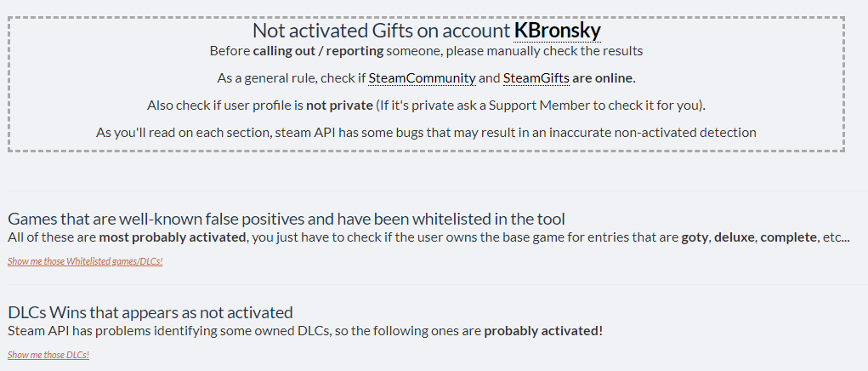The height and width of the screenshot is (371, 868).
Task: Click the 'As a general rule' text
Action: point(258,78)
